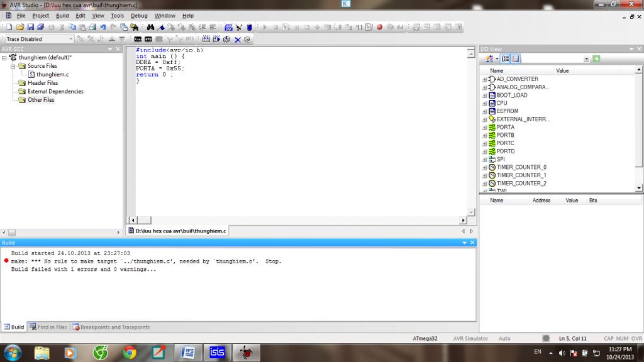Undo with the blue arrow icon
Image resolution: width=644 pixels, height=362 pixels.
tap(103, 27)
